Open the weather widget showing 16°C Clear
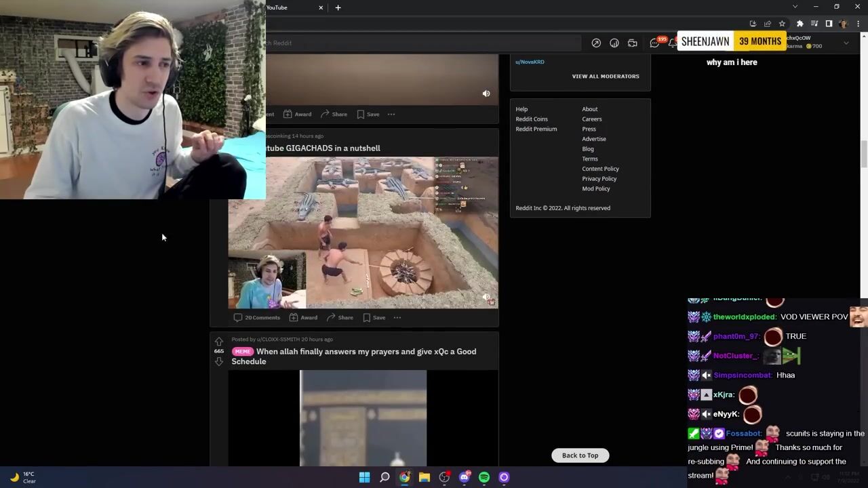 [x=22, y=477]
